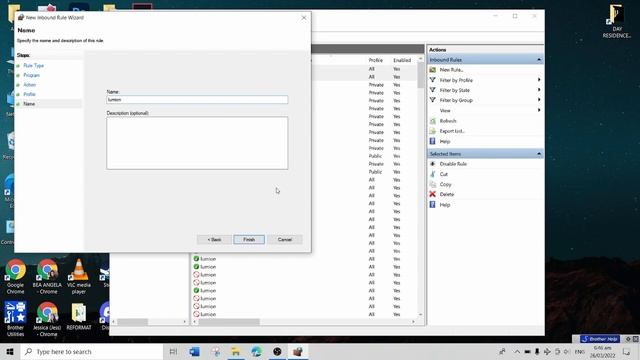Open BEA ANGELA Chrome desktop shortcut
The image size is (640, 360).
point(47,276)
